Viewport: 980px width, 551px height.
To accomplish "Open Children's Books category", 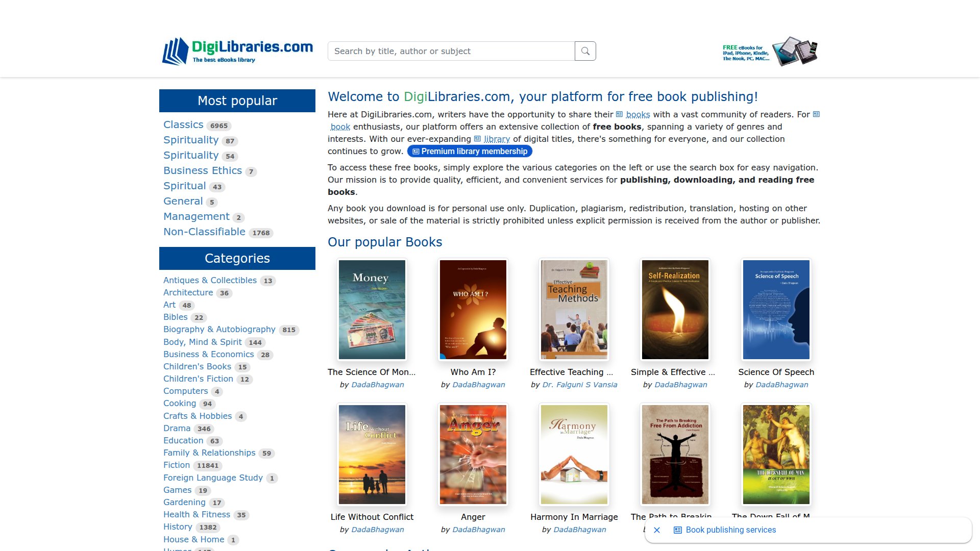I will coord(197,366).
